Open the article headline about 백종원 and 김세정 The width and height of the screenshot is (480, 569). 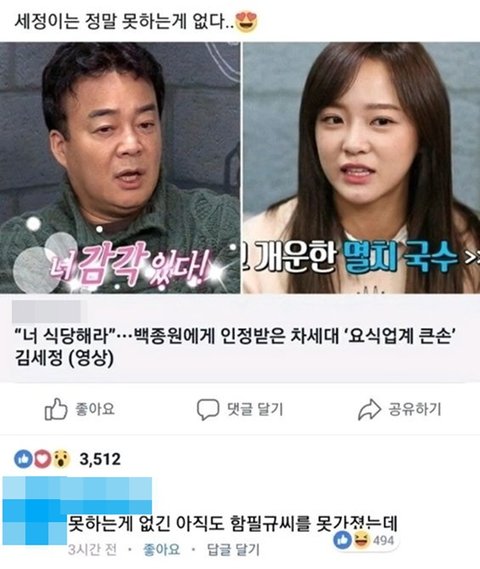[x=235, y=348]
